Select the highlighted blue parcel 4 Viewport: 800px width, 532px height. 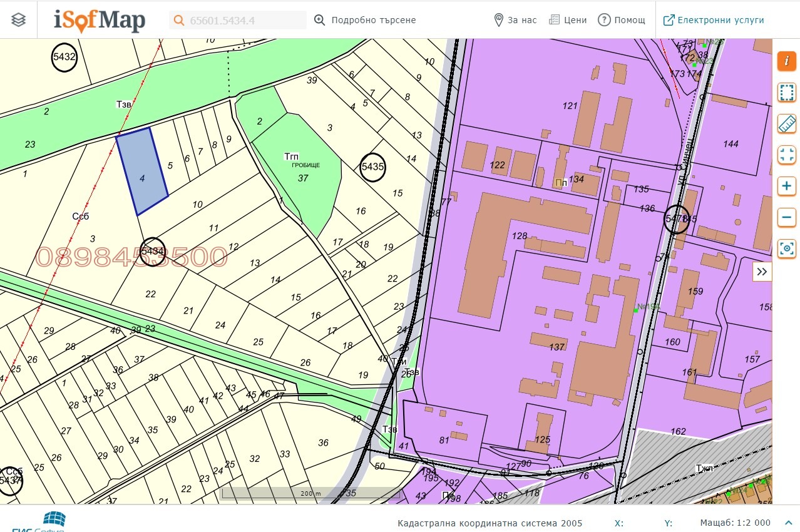[142, 172]
